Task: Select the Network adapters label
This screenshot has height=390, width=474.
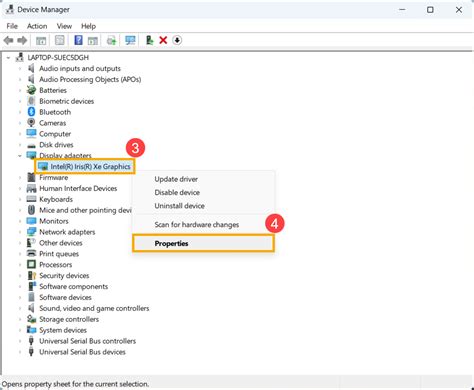Action: 67,232
